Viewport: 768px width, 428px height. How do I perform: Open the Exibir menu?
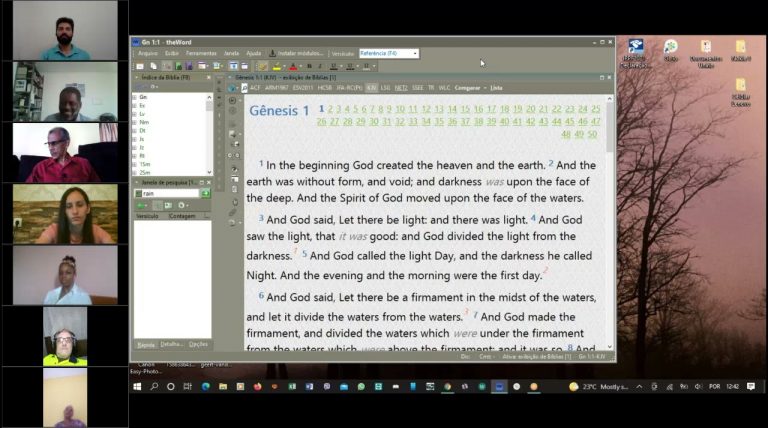coord(171,53)
